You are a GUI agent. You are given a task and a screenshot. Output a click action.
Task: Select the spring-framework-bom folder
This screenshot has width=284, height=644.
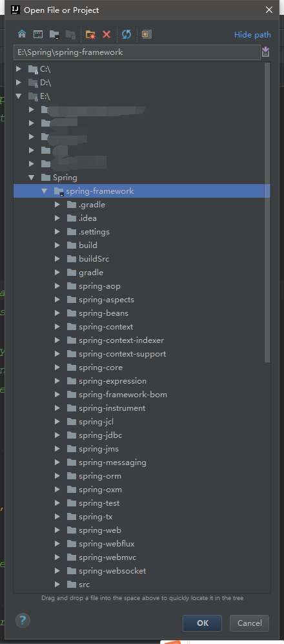point(123,394)
